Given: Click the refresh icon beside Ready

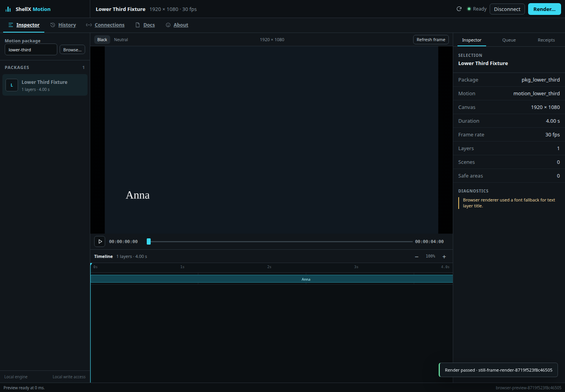Looking at the screenshot, I should tap(459, 9).
